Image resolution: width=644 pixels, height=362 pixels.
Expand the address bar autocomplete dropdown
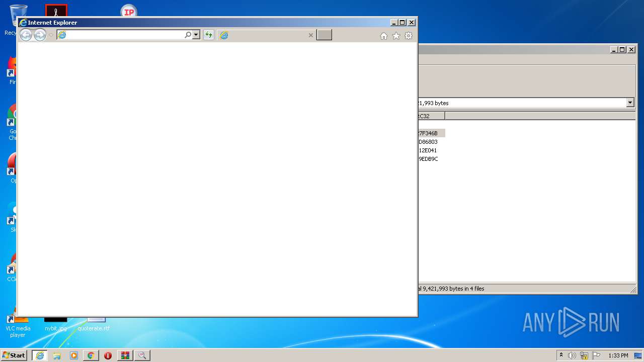click(x=196, y=35)
